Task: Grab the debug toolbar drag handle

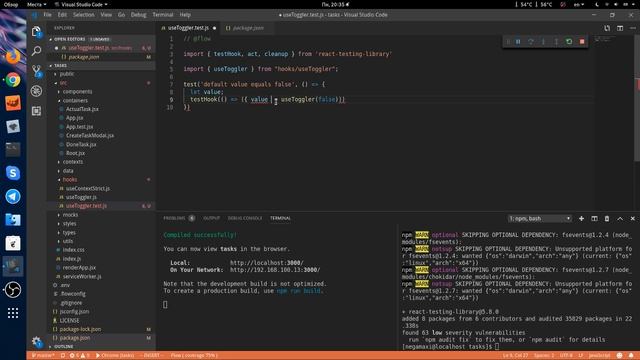Action: [x=508, y=42]
